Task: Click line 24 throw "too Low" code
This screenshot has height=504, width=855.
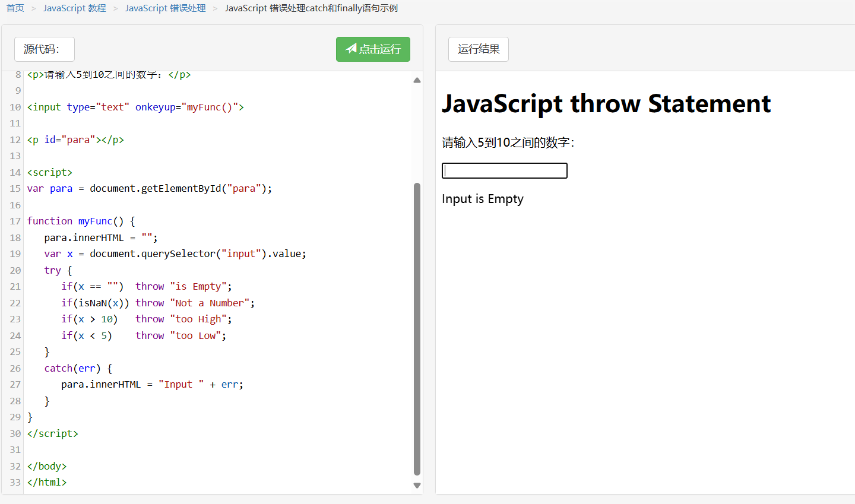Action: click(x=144, y=335)
